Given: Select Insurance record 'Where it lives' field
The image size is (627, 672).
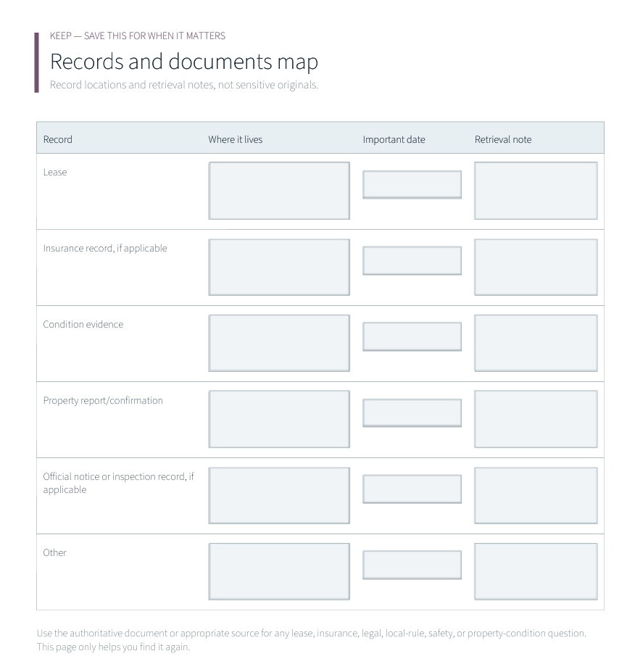Looking at the screenshot, I should coord(279,267).
